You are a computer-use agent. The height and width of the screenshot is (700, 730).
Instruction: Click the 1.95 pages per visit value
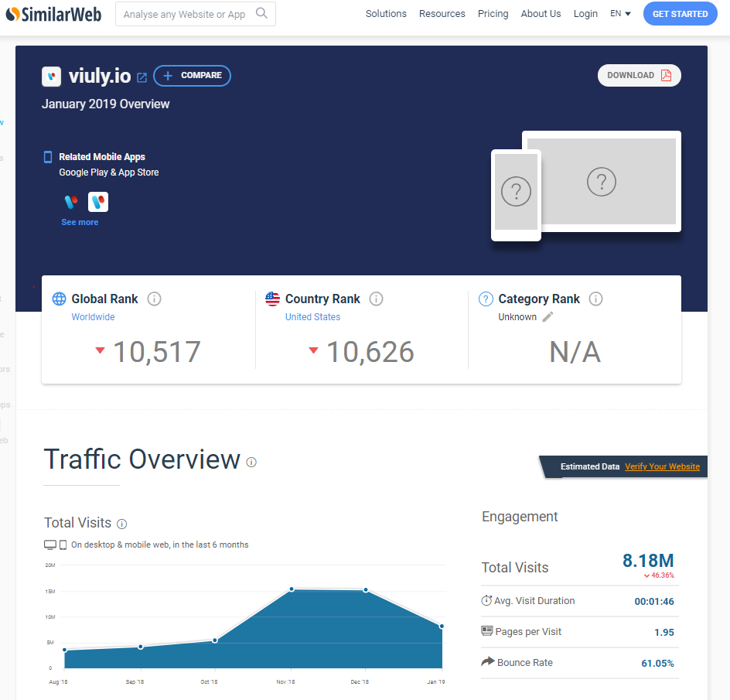(x=664, y=632)
